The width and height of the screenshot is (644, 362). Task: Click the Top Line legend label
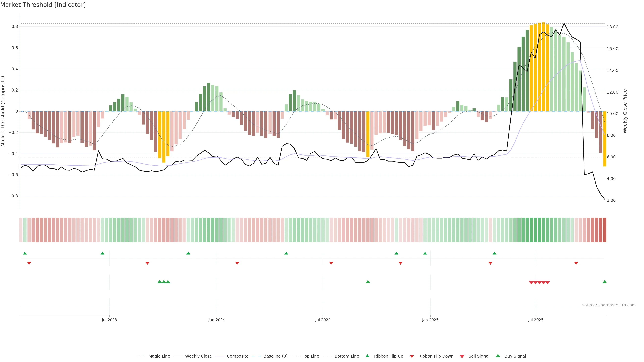(311, 356)
